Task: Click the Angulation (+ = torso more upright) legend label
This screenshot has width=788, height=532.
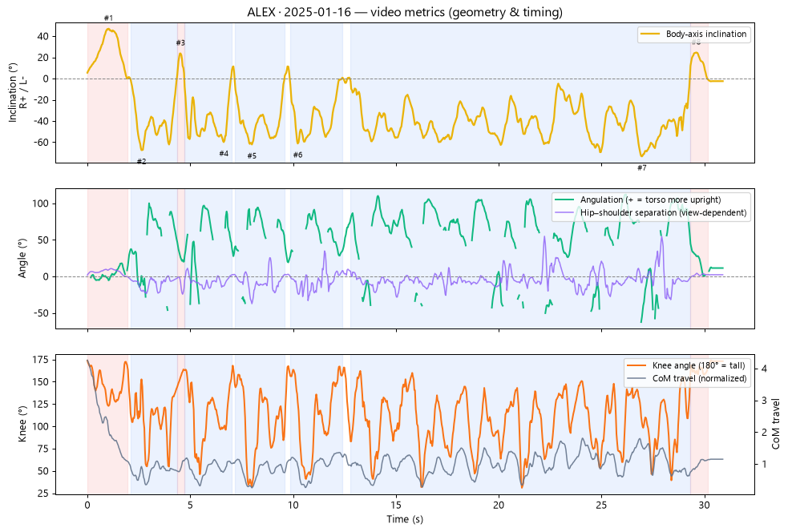Action: point(650,200)
